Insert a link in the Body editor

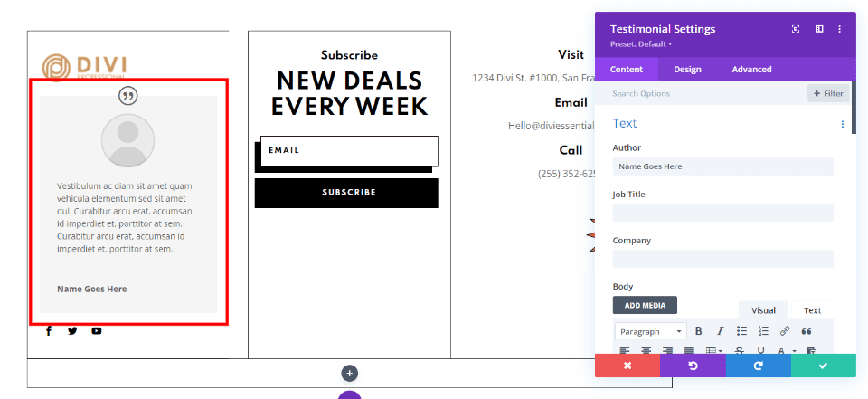coord(785,331)
